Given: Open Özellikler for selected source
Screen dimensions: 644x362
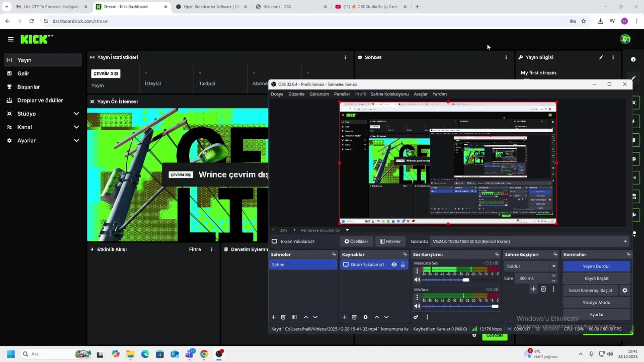Looking at the screenshot, I should [x=356, y=241].
